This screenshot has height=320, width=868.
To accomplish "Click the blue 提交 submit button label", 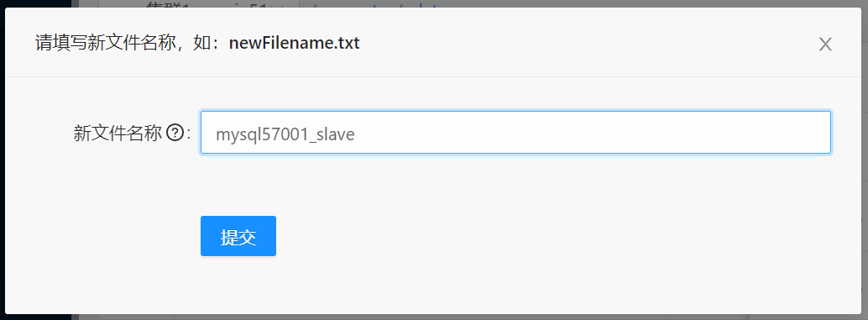I will (238, 237).
